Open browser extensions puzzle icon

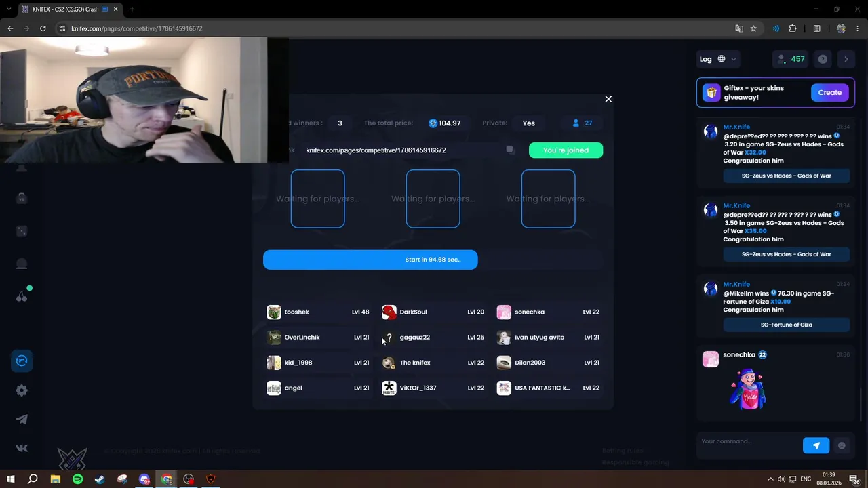click(793, 28)
